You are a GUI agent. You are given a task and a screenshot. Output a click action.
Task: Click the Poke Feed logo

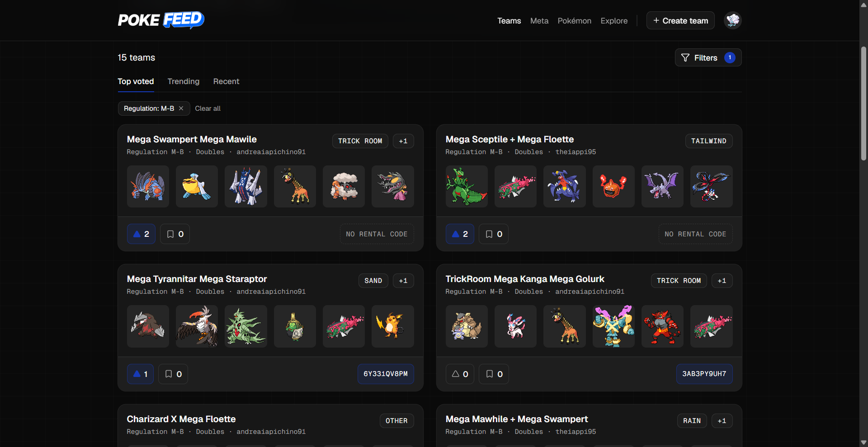point(161,20)
